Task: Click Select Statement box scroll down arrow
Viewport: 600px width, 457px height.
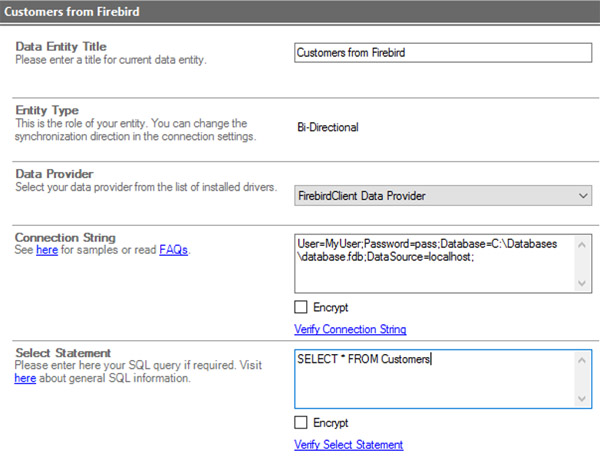Action: pos(584,398)
